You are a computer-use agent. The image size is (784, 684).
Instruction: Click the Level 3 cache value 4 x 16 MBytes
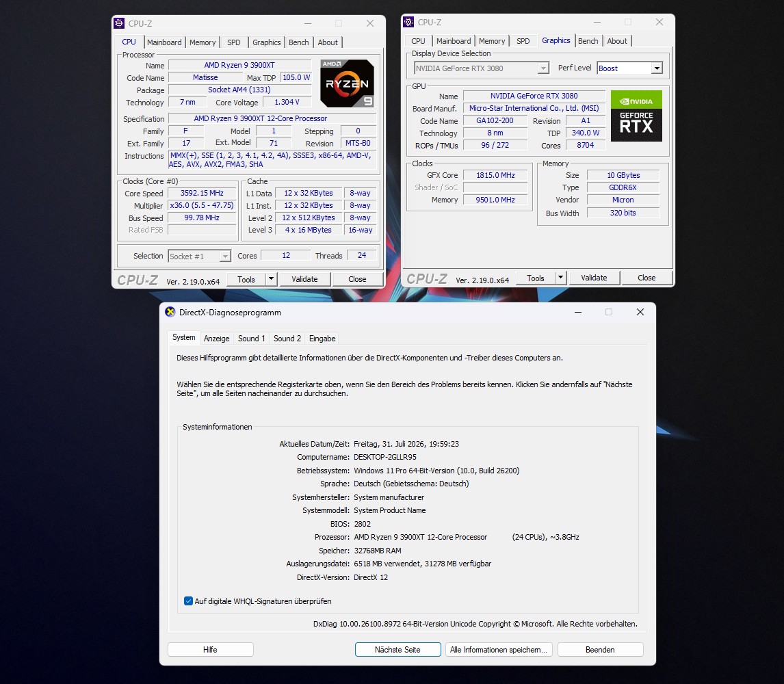(309, 230)
